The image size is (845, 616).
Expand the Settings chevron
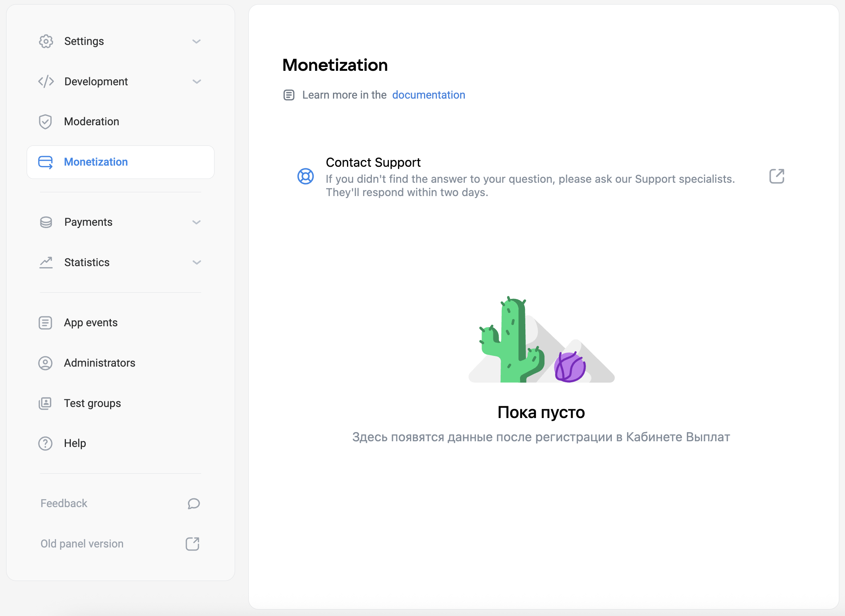197,41
